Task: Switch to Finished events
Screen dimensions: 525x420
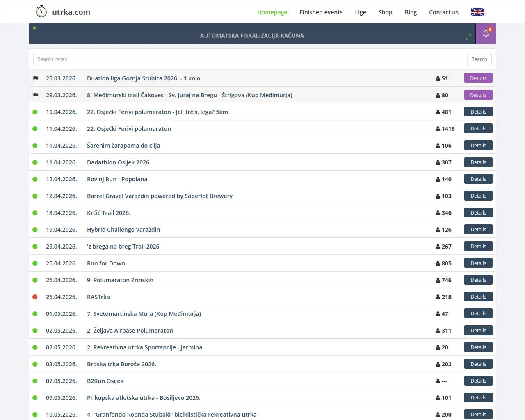Action: [321, 12]
